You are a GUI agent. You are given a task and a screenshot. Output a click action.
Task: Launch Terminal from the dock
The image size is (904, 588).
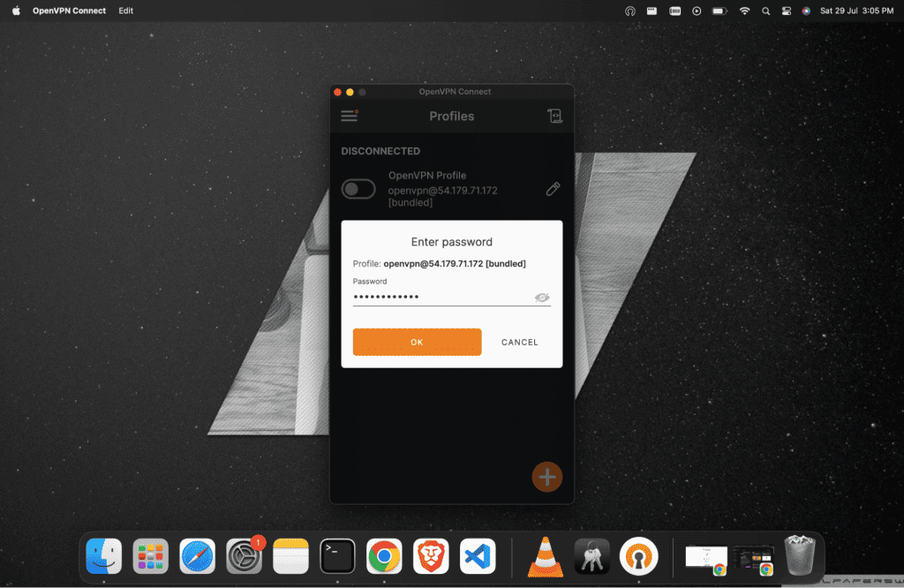pyautogui.click(x=337, y=556)
